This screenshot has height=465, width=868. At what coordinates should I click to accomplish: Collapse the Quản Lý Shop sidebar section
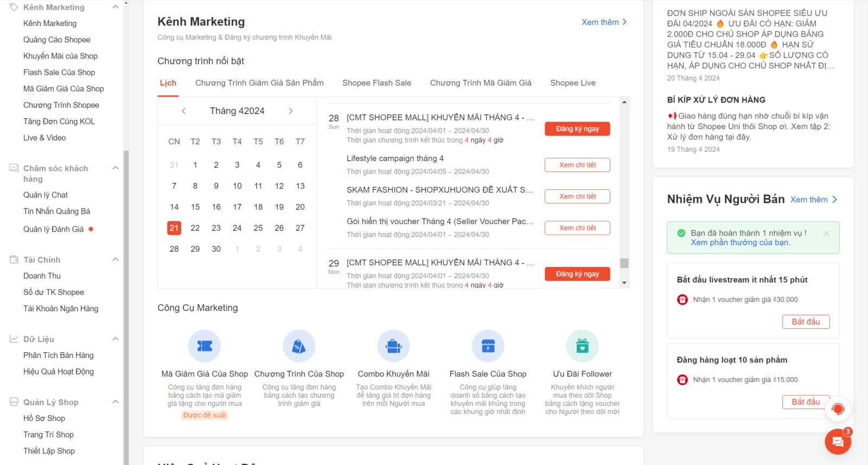(115, 402)
